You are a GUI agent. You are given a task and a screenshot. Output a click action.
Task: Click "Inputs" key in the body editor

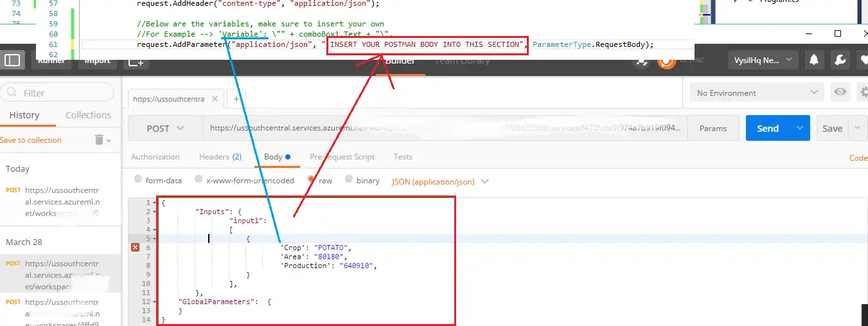pos(211,212)
